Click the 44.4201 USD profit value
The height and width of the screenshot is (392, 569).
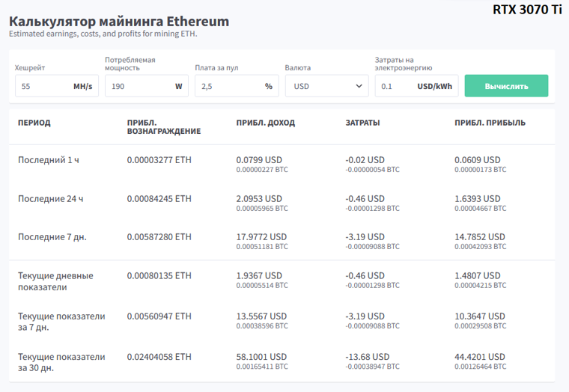click(479, 357)
